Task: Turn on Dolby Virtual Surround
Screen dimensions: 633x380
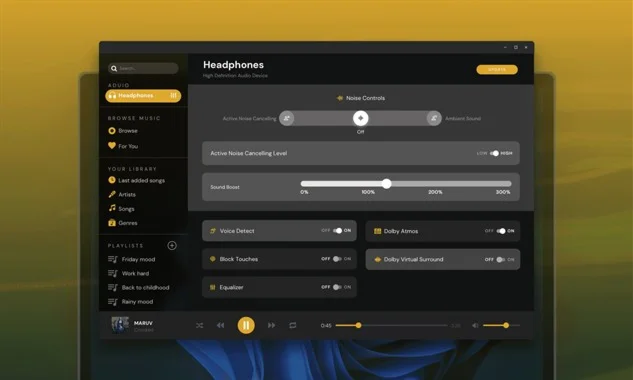Action: (x=501, y=259)
